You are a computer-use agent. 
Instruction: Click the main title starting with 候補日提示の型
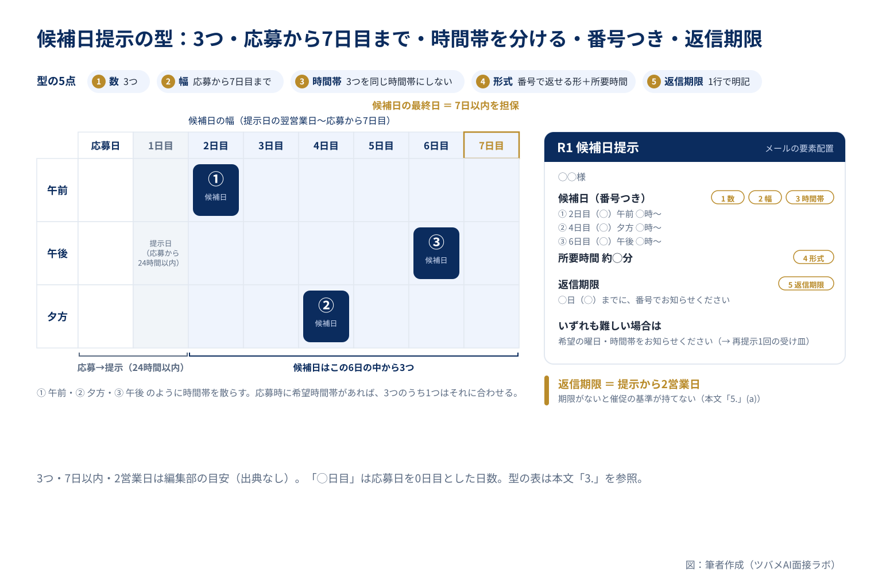coord(400,39)
